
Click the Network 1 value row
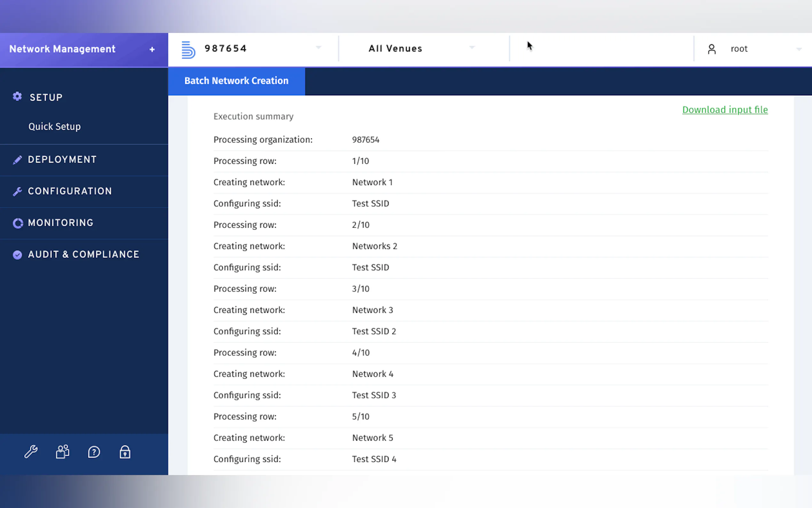tap(372, 182)
